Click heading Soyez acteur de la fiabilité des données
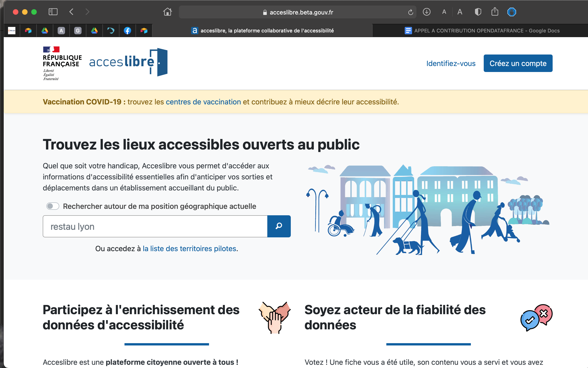Screen dimensions: 588x368 click(x=395, y=317)
